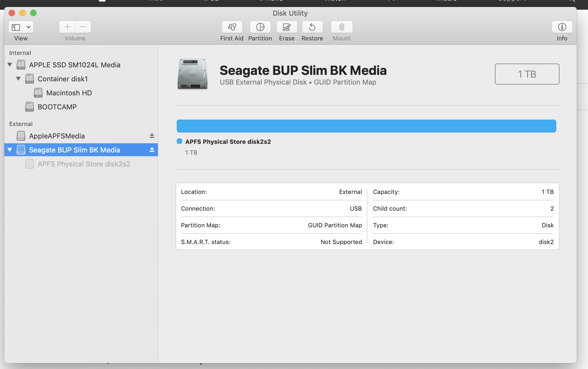Screen dimensions: 588x369
Task: Eject the Seagate BUP Slim BK Media
Action: point(152,150)
